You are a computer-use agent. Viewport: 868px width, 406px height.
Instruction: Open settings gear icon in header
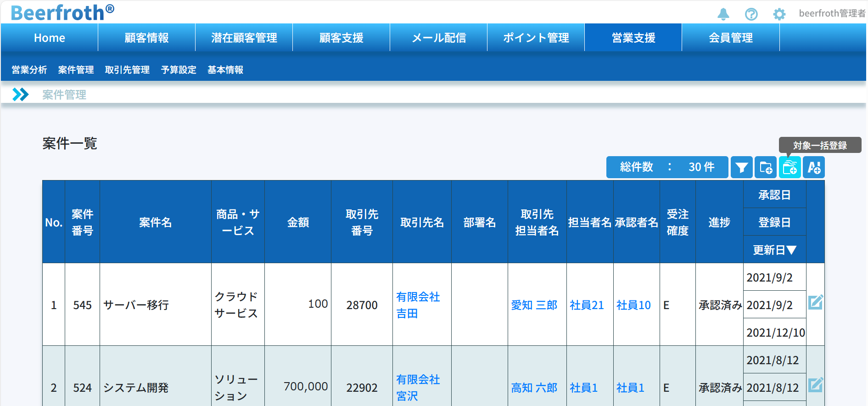pos(779,14)
